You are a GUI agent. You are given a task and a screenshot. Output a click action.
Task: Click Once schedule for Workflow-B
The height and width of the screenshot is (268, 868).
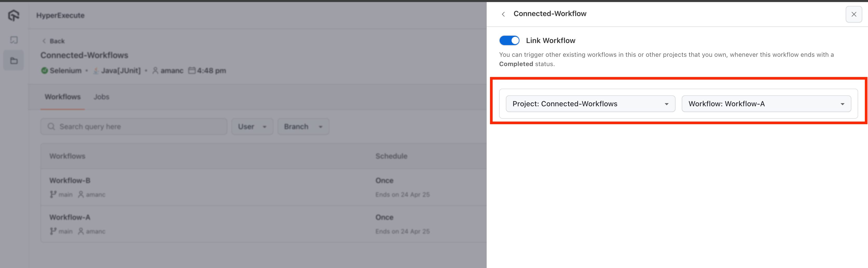(384, 180)
